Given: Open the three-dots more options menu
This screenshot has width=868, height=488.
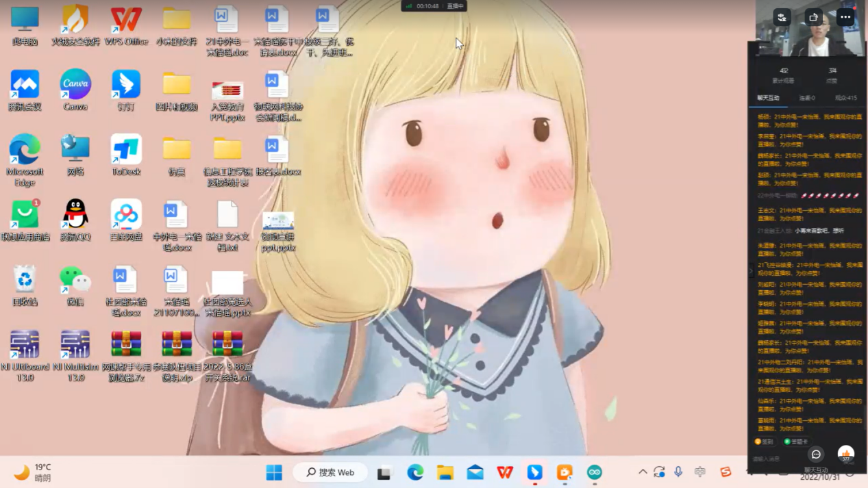Looking at the screenshot, I should tap(845, 17).
